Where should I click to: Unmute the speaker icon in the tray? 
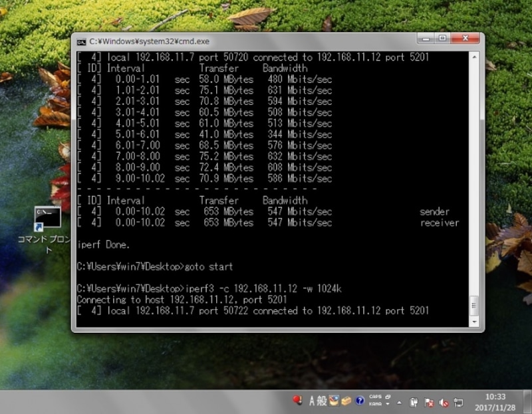coord(443,399)
